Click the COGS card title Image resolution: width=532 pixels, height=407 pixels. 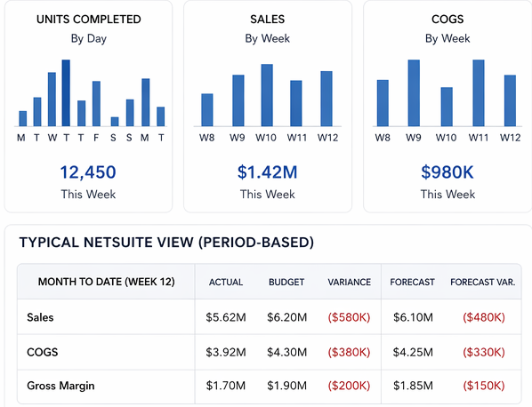pyautogui.click(x=447, y=20)
